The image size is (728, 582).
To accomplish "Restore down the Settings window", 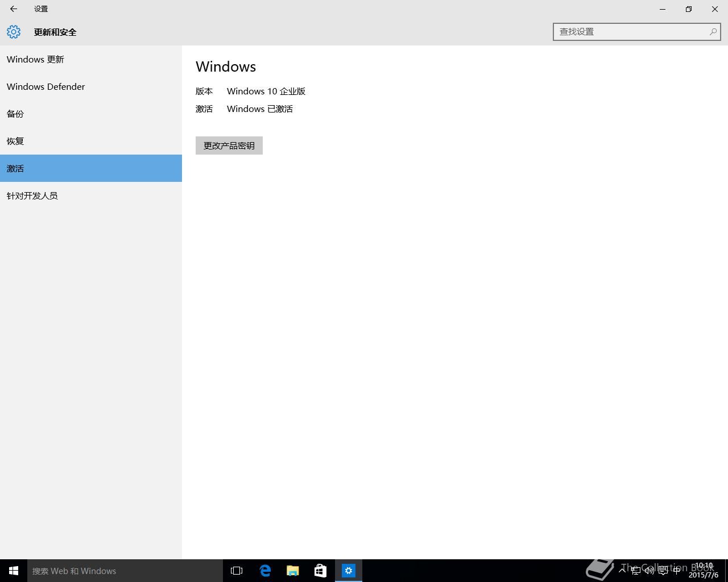I will tap(689, 9).
